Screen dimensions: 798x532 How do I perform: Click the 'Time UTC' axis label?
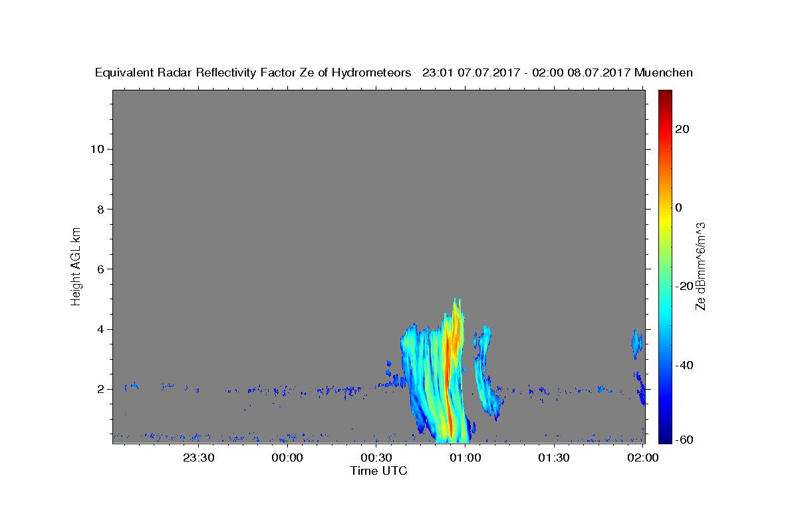[379, 471]
